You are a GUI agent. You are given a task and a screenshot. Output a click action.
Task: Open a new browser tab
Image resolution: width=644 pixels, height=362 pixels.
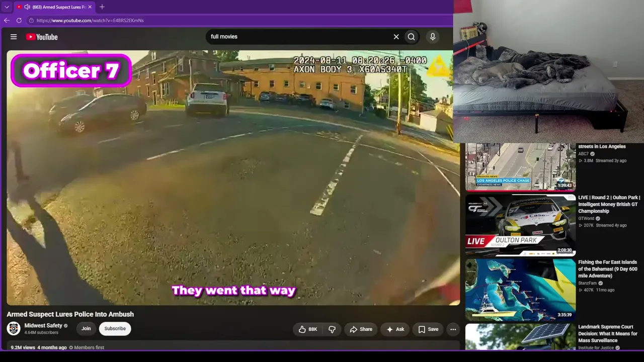point(102,7)
